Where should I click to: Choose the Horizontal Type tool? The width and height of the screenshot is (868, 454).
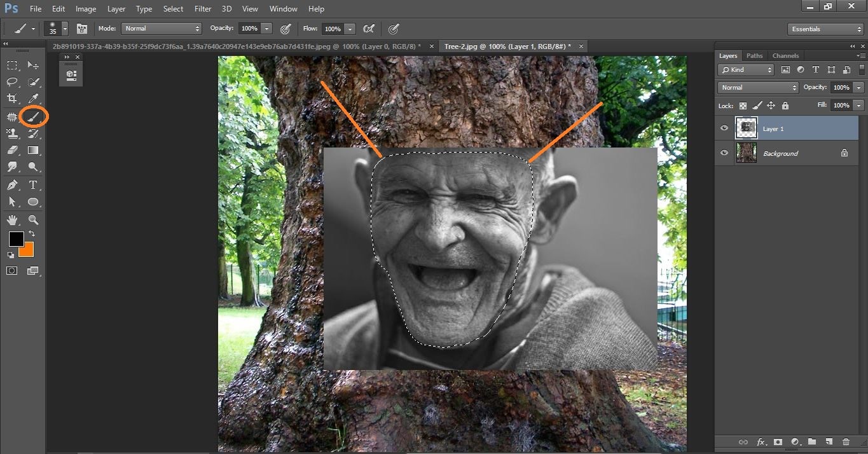click(x=33, y=184)
